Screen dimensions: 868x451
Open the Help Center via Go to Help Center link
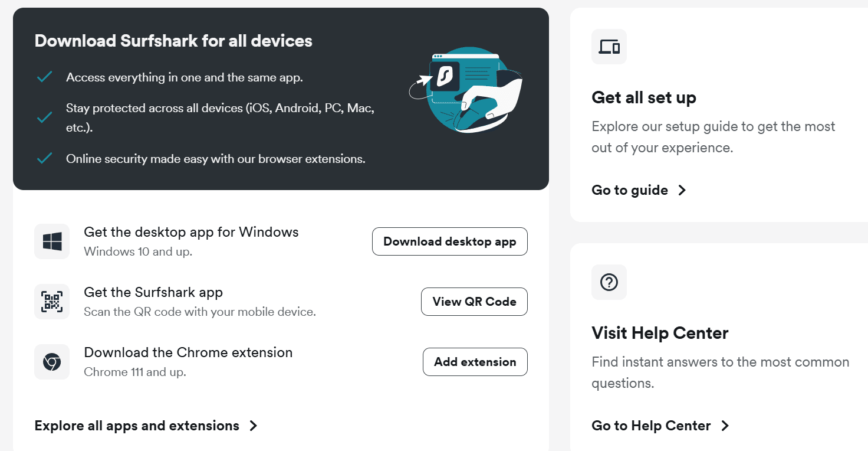pos(650,425)
